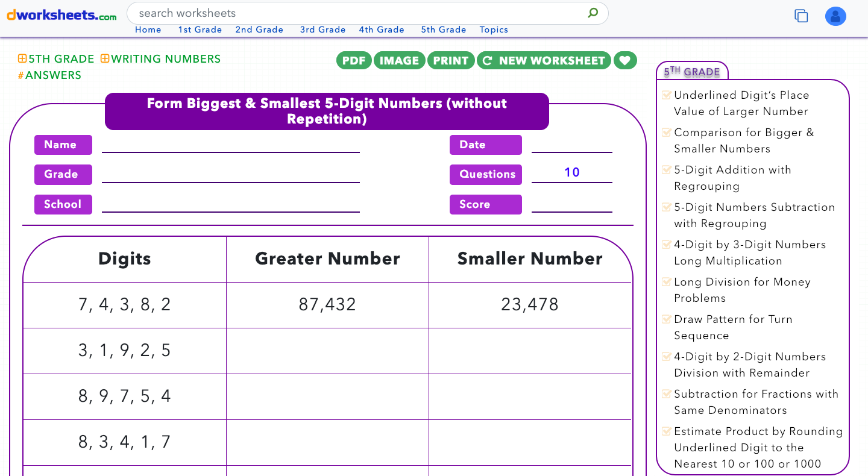
Task: Click the search magnifier icon
Action: [593, 13]
